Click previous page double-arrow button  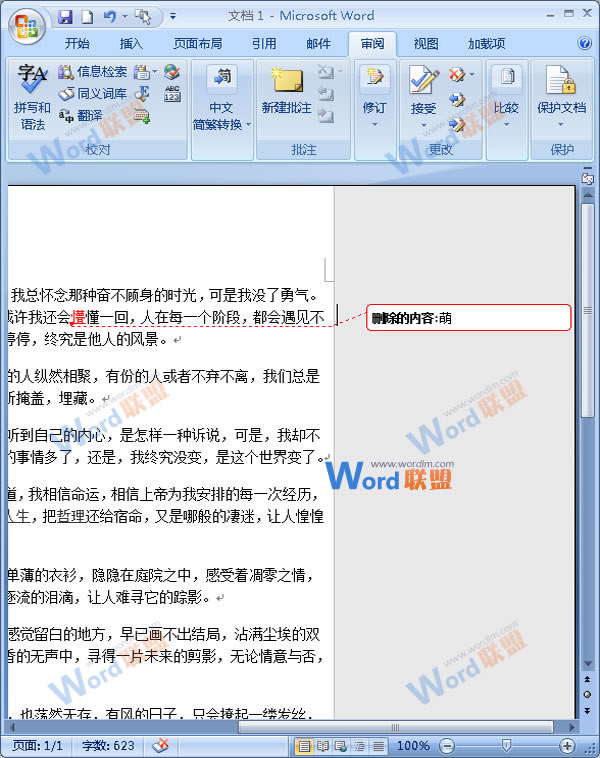point(587,679)
